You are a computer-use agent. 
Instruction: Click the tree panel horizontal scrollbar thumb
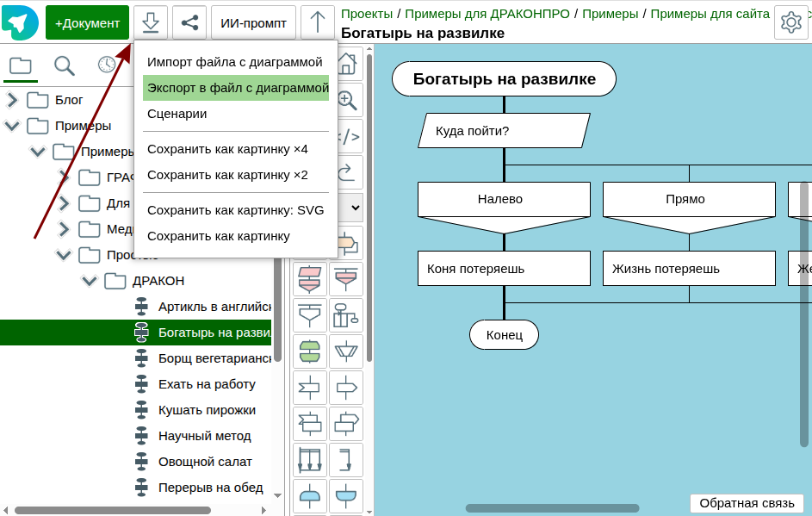pyautogui.click(x=113, y=510)
